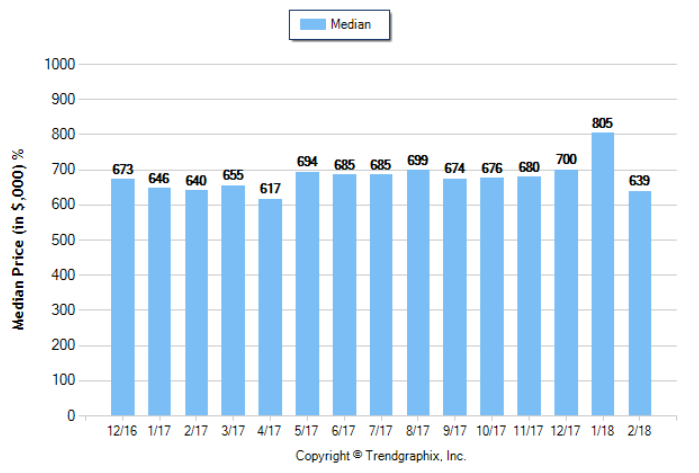
Task: Select the 11/17 bar labeled 680
Action: [529, 296]
